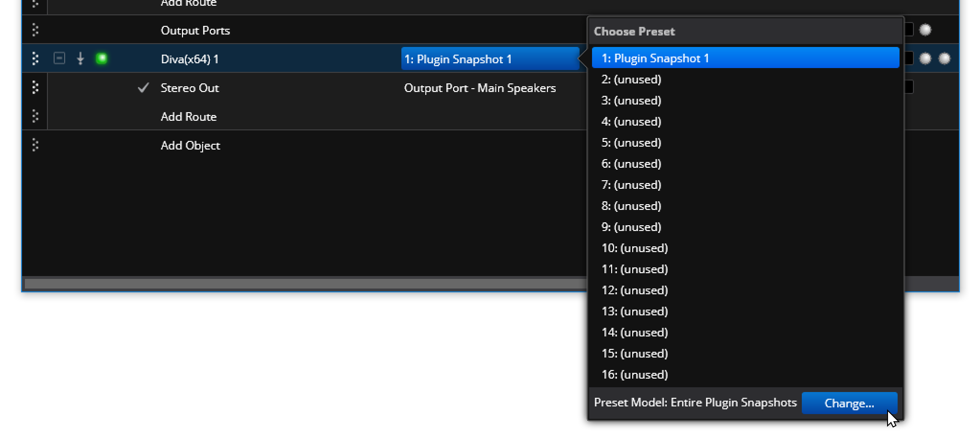This screenshot has height=439, width=980.
Task: Click the dotted handle of Add Object row
Action: tap(35, 145)
